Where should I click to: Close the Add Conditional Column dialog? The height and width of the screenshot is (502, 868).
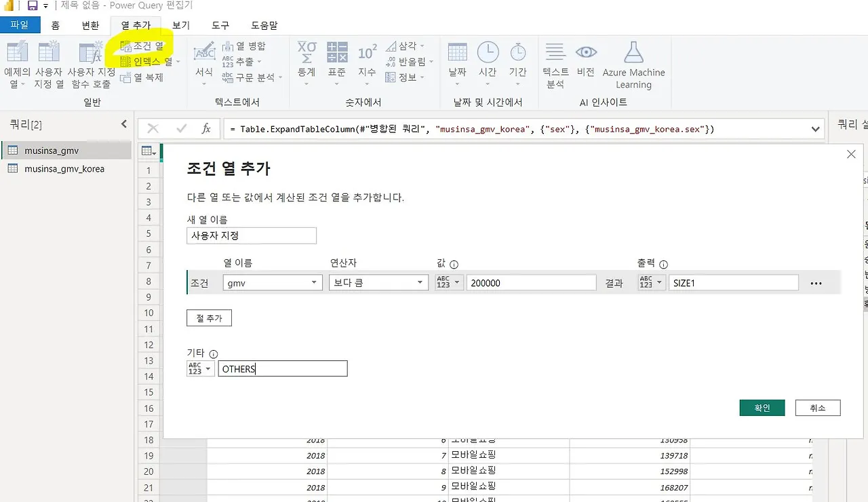[851, 155]
